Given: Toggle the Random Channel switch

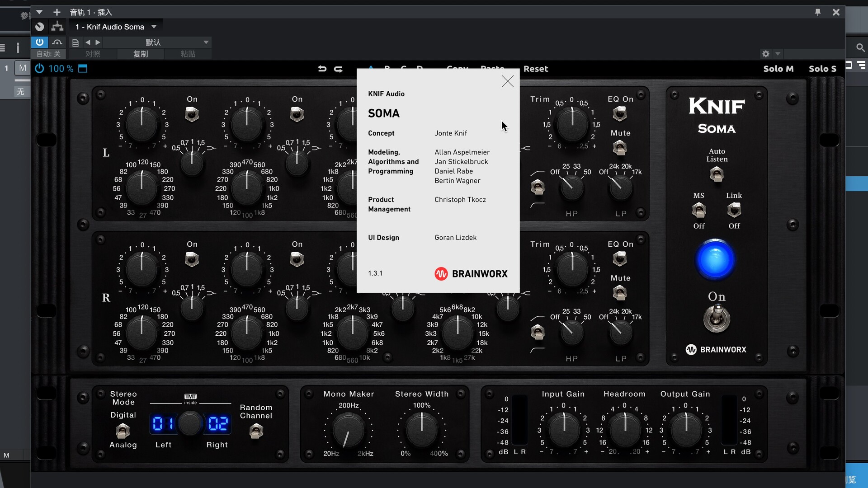Looking at the screenshot, I should [256, 431].
